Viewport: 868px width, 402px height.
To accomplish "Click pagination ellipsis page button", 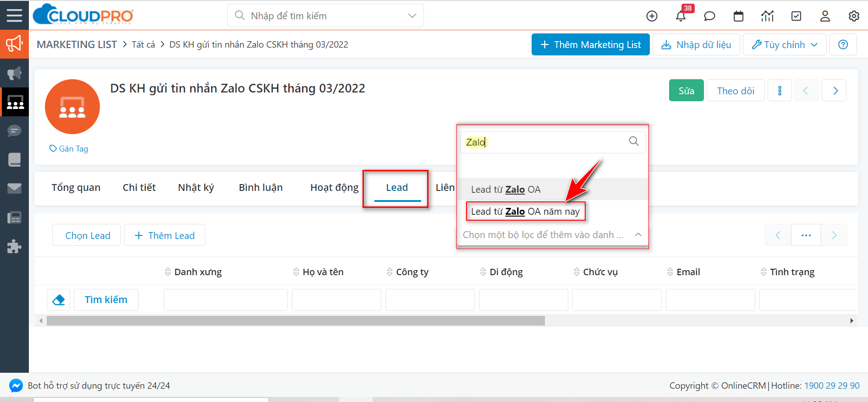I will point(806,235).
